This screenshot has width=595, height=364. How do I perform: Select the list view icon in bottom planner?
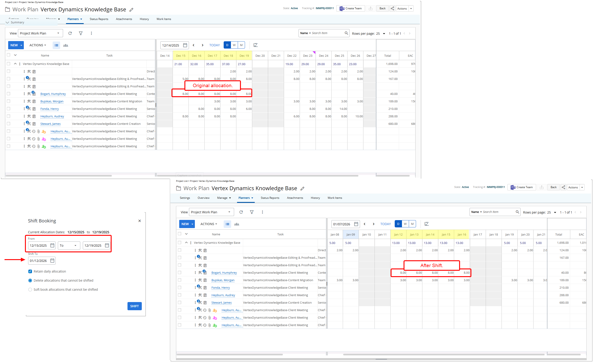(227, 224)
